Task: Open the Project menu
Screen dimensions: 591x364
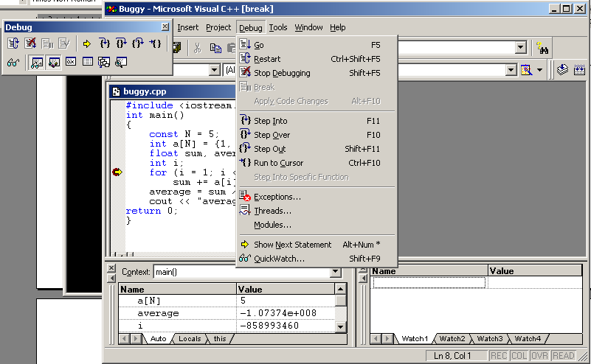Action: click(x=218, y=27)
